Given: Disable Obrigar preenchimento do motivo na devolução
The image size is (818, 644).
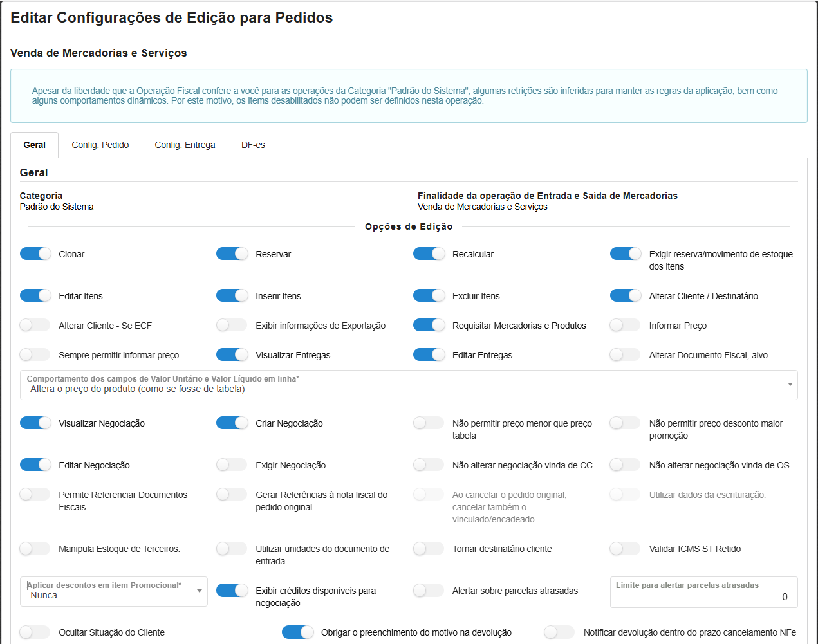Looking at the screenshot, I should click(298, 632).
